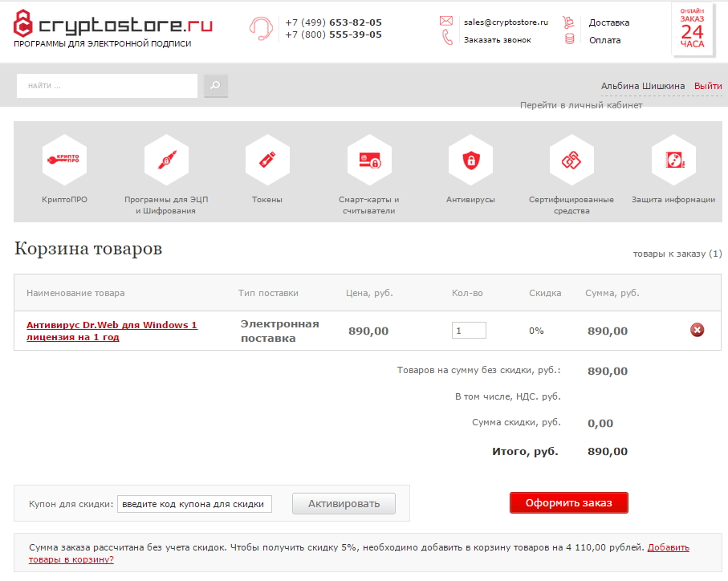Click the Скидка column header
Image resolution: width=728 pixels, height=581 pixels.
click(545, 293)
